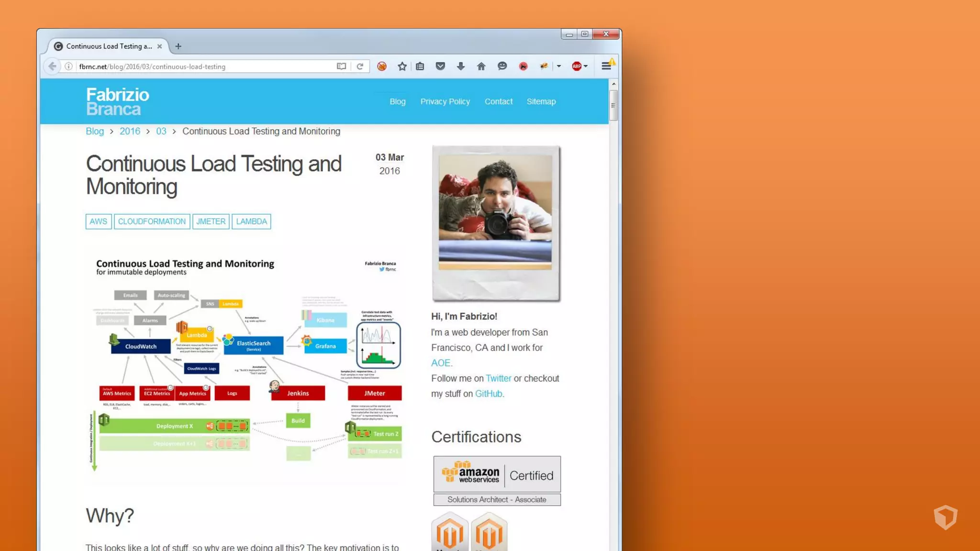Open the bookmarks list toolbar icon
Screen dimensions: 980x551
[420, 66]
